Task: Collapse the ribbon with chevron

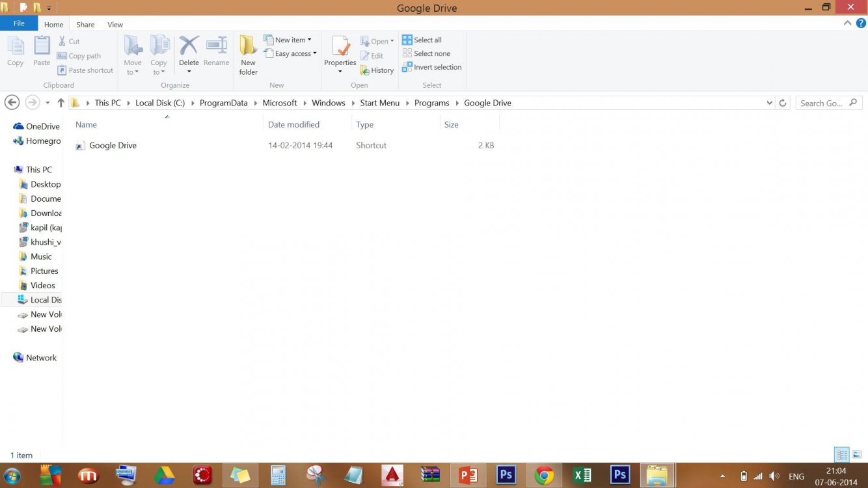Action: coord(847,23)
